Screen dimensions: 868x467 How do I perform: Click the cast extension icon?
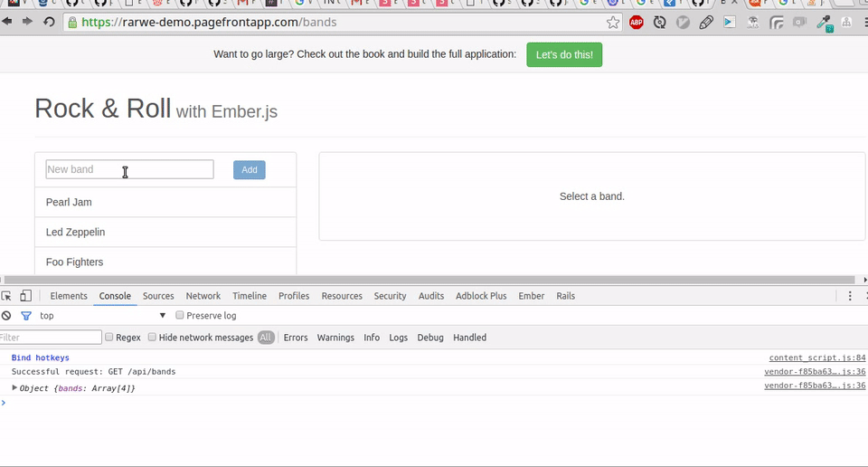(776, 23)
